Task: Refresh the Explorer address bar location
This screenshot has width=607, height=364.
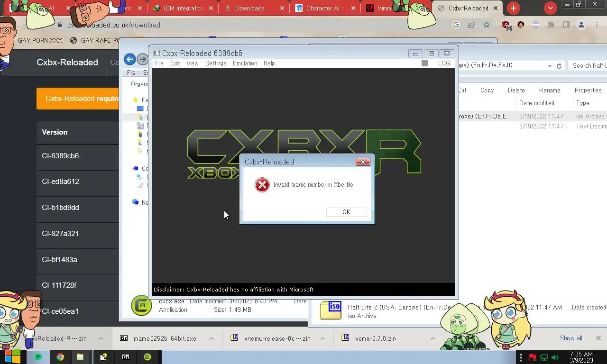Action: pos(559,66)
